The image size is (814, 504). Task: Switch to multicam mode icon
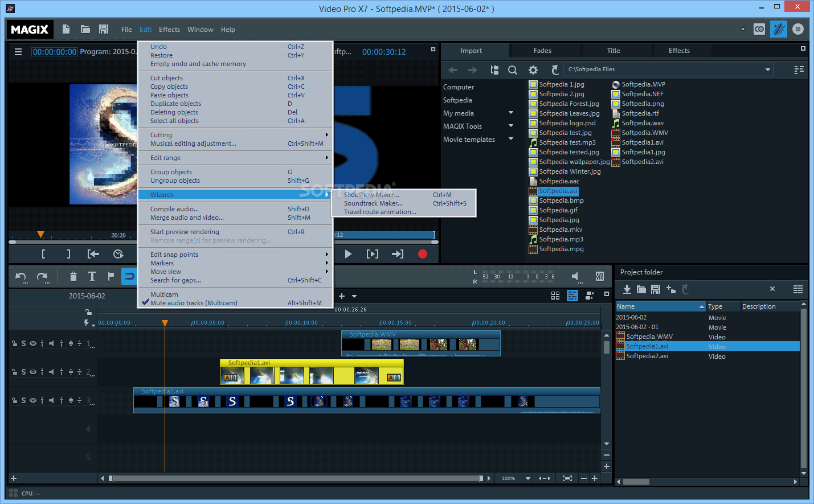coord(590,296)
